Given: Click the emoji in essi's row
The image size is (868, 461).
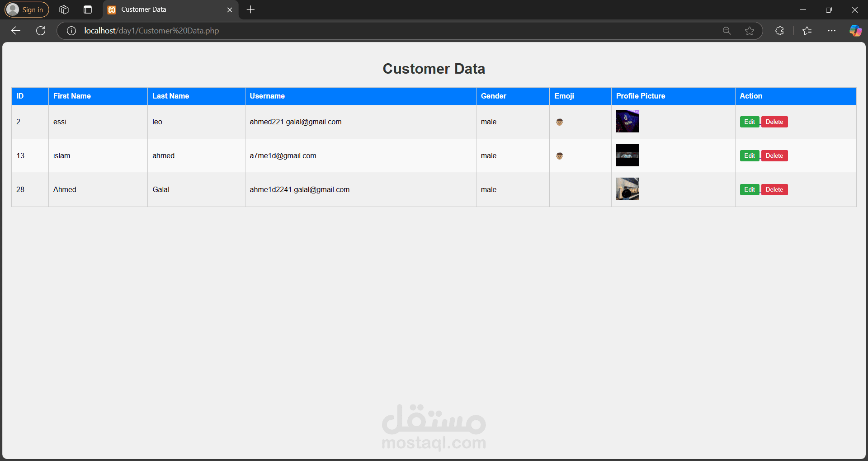Looking at the screenshot, I should [560, 122].
